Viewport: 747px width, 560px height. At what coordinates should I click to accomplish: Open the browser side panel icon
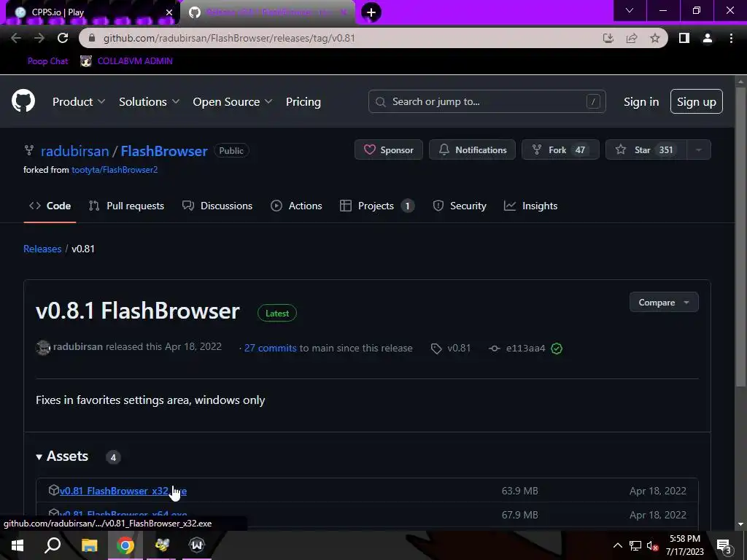pyautogui.click(x=684, y=38)
